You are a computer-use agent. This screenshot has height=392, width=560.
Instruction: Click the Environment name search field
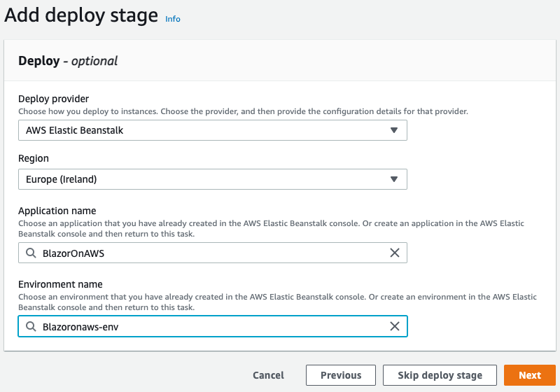213,326
